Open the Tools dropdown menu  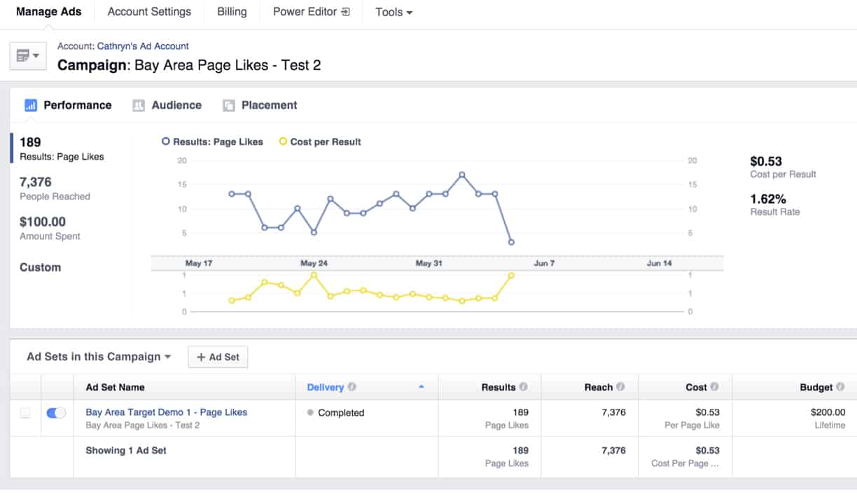pyautogui.click(x=393, y=12)
